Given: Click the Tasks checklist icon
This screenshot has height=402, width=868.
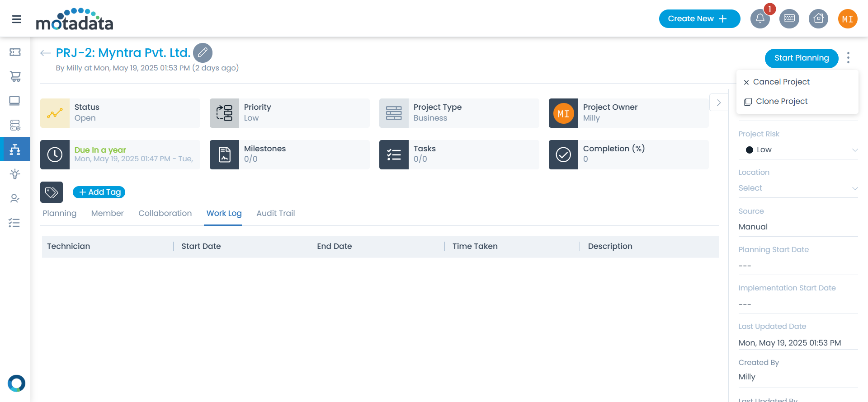Looking at the screenshot, I should pyautogui.click(x=394, y=154).
